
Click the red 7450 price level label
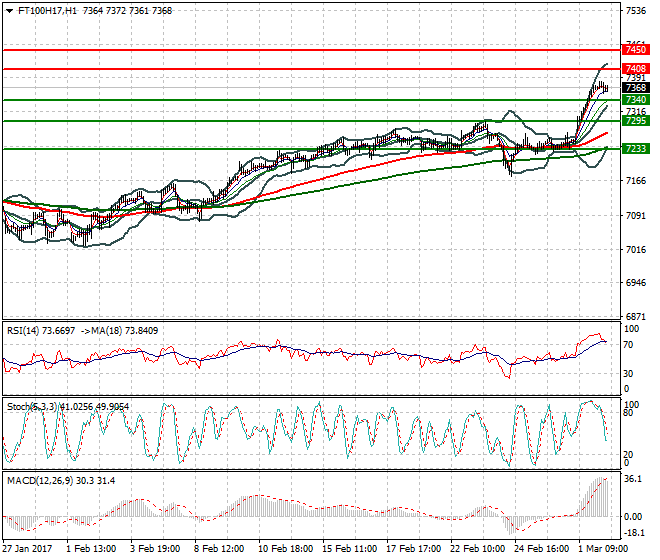pyautogui.click(x=636, y=50)
